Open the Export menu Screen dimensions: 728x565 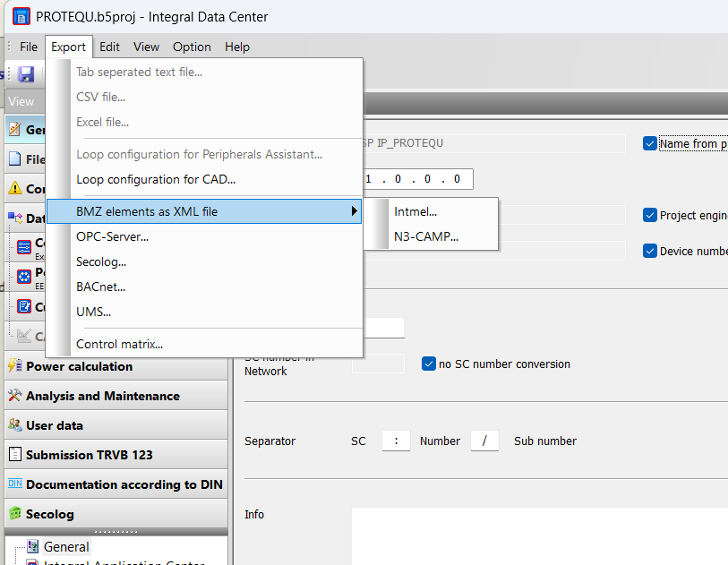coord(68,47)
